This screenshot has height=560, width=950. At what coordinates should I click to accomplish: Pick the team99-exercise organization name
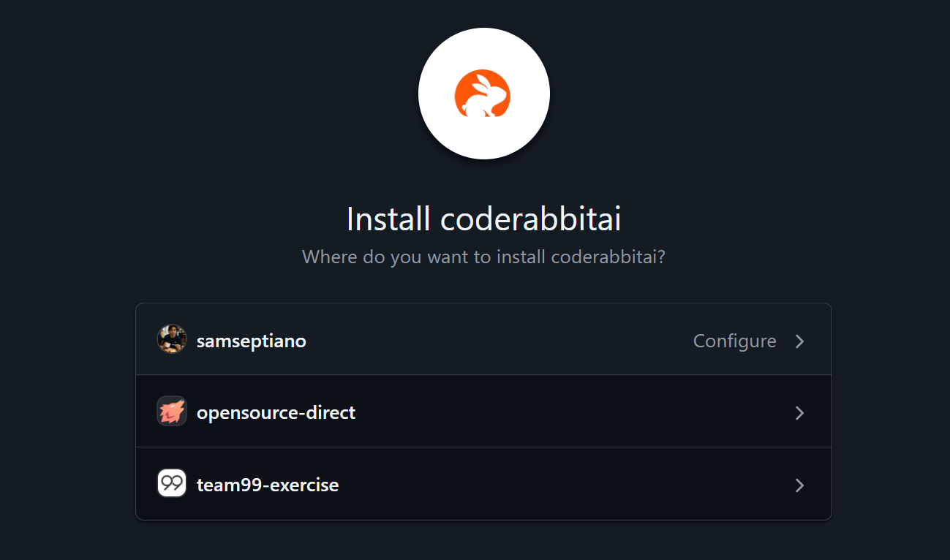268,485
